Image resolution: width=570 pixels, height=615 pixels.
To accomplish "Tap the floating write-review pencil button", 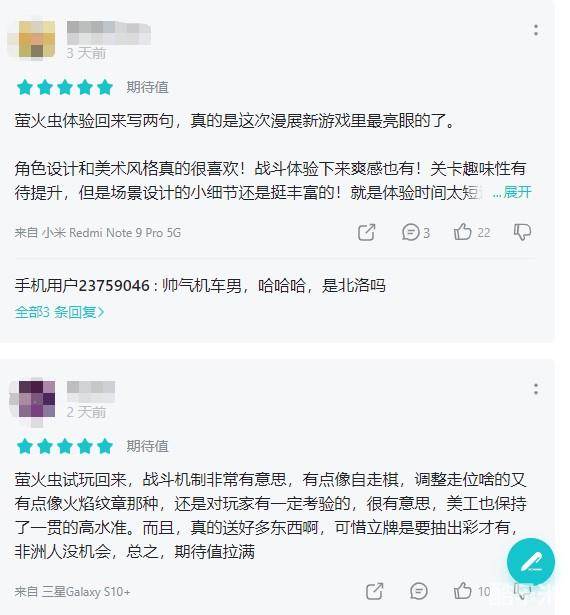I will pos(531,562).
